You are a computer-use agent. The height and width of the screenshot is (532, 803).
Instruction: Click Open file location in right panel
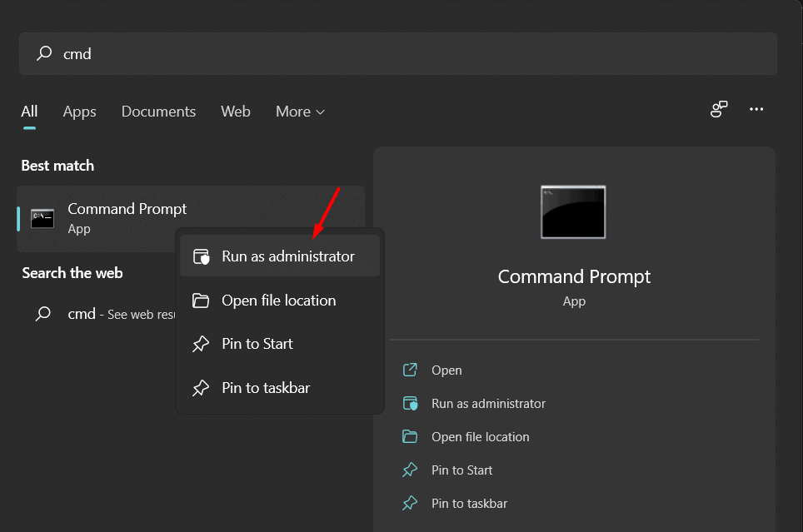pyautogui.click(x=480, y=437)
